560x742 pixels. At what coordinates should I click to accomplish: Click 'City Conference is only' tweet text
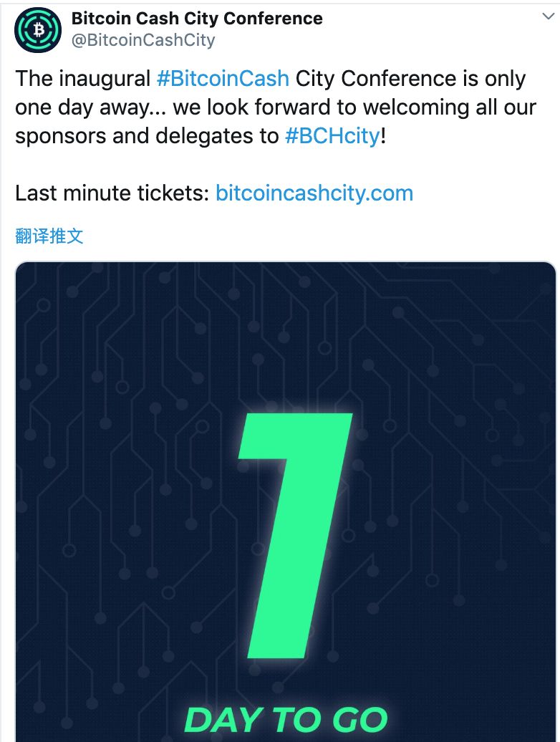coord(410,79)
